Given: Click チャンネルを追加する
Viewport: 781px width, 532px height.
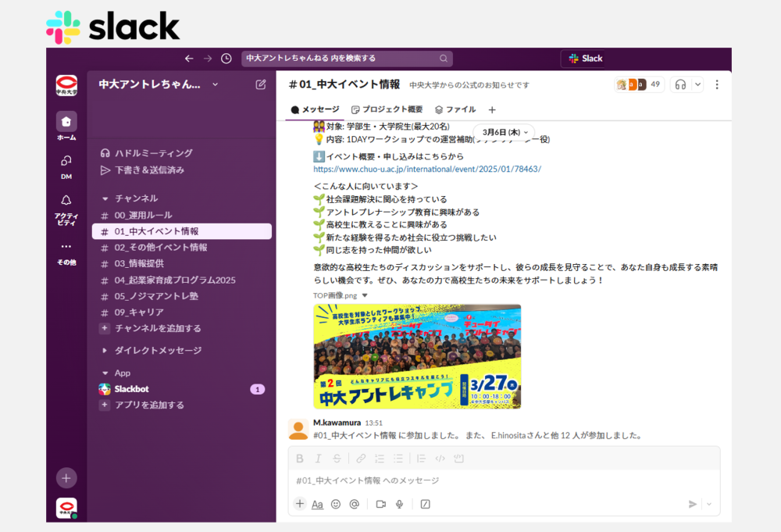Looking at the screenshot, I should pyautogui.click(x=152, y=328).
